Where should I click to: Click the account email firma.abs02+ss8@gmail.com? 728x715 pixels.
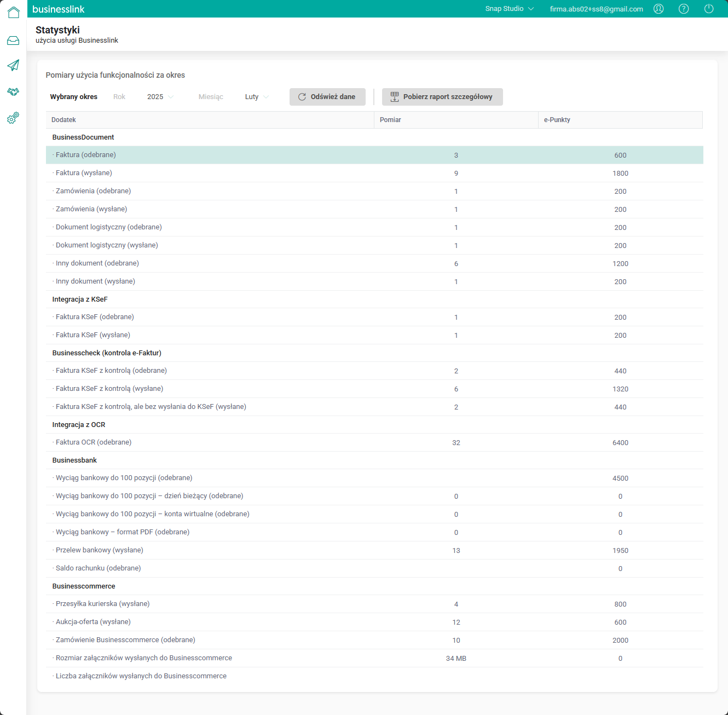pyautogui.click(x=597, y=9)
